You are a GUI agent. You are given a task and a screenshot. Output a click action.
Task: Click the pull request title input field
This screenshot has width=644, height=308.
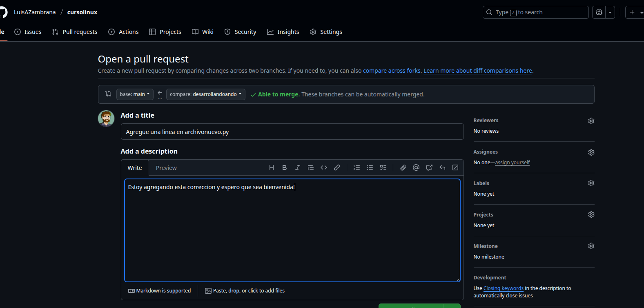click(292, 132)
